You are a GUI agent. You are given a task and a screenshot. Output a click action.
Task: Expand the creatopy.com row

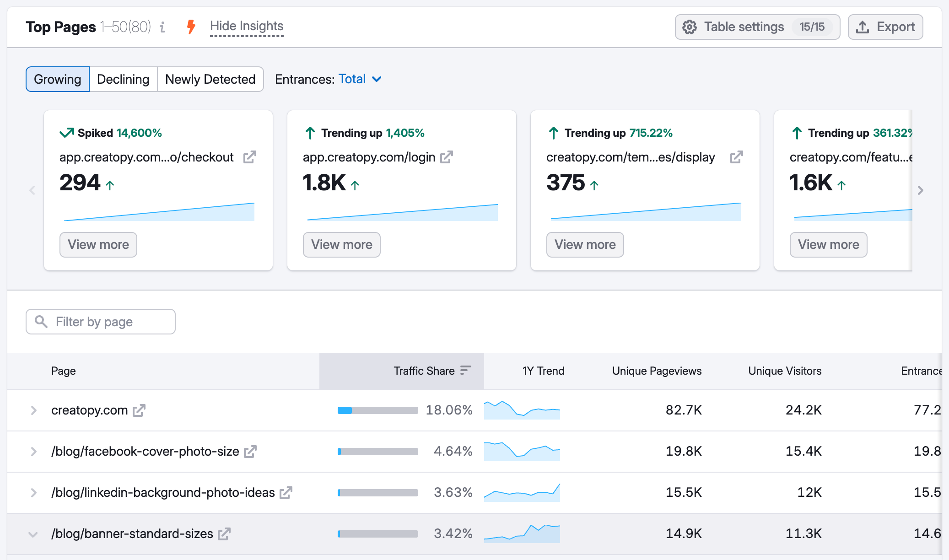(33, 410)
